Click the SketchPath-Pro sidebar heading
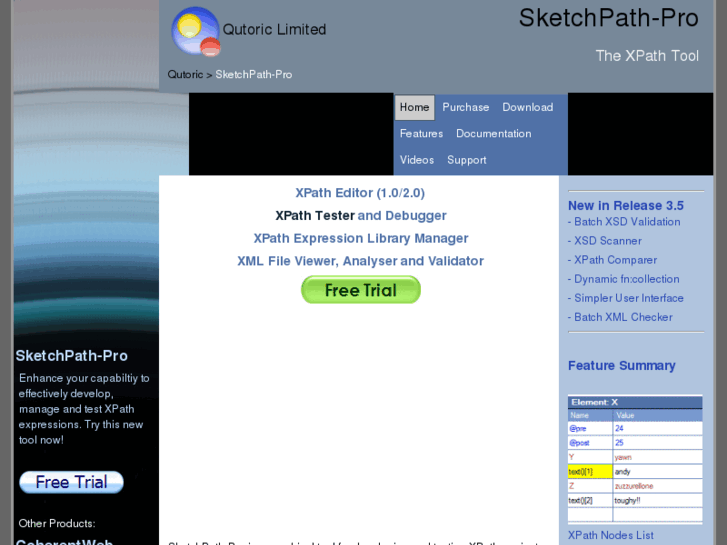The height and width of the screenshot is (545, 727). click(x=71, y=356)
